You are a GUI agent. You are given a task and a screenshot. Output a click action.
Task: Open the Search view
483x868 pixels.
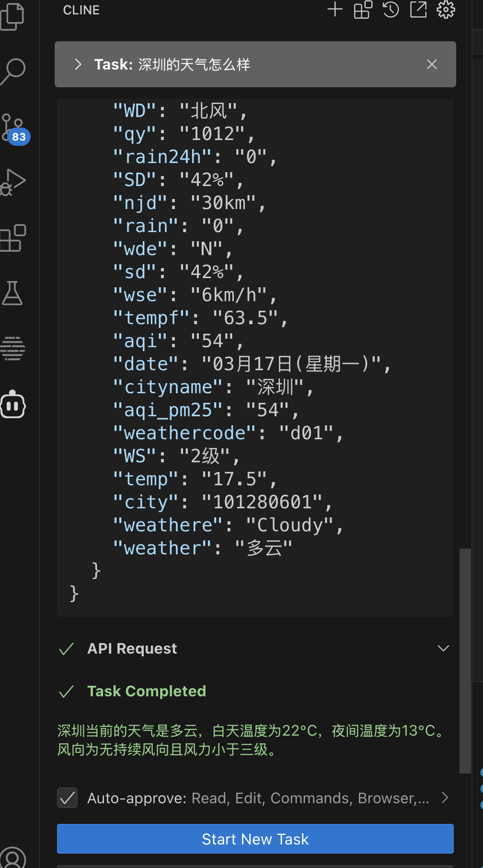click(x=13, y=71)
